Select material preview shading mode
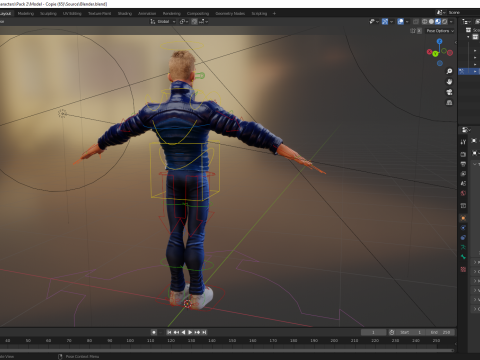Image resolution: width=480 pixels, height=360 pixels. coord(438,21)
